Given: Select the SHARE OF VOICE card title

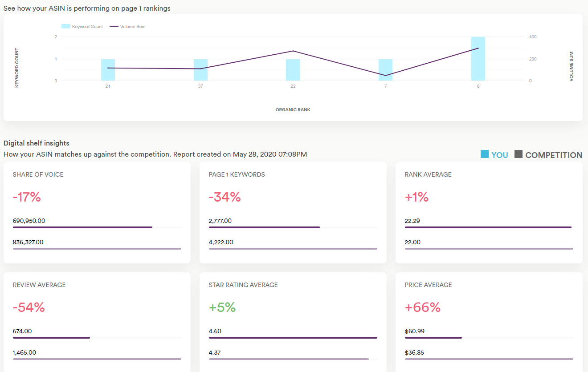Looking at the screenshot, I should click(38, 174).
